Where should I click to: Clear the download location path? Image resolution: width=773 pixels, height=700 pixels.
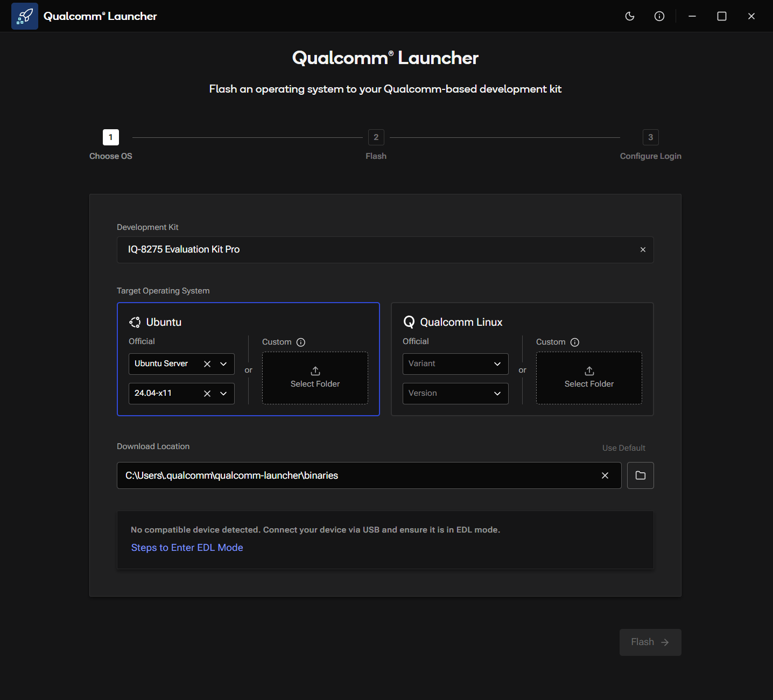click(605, 475)
